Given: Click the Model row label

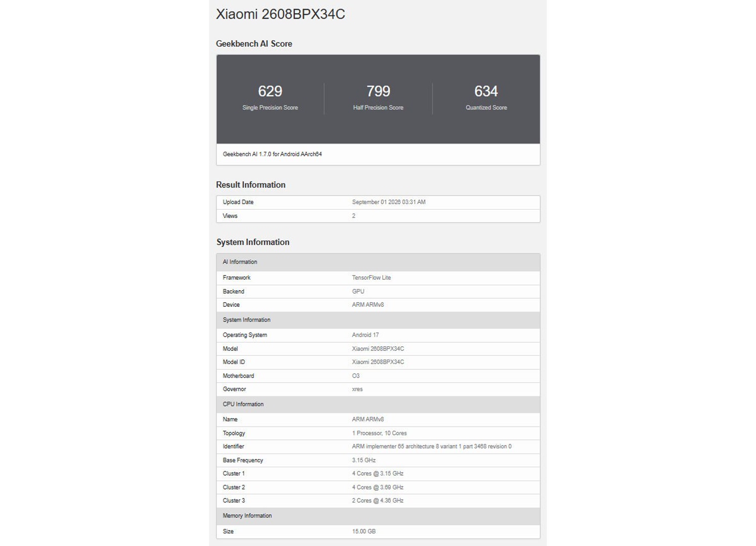Looking at the screenshot, I should [x=230, y=349].
